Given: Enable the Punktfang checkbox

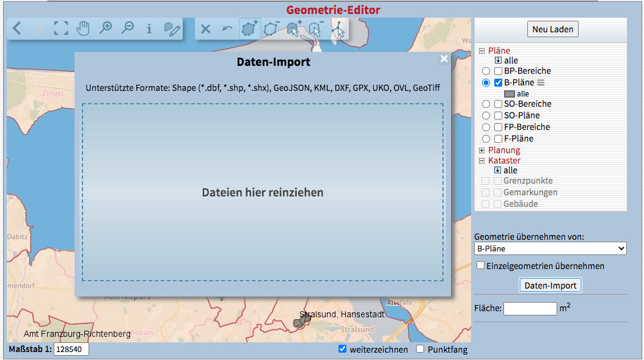Looking at the screenshot, I should 420,349.
